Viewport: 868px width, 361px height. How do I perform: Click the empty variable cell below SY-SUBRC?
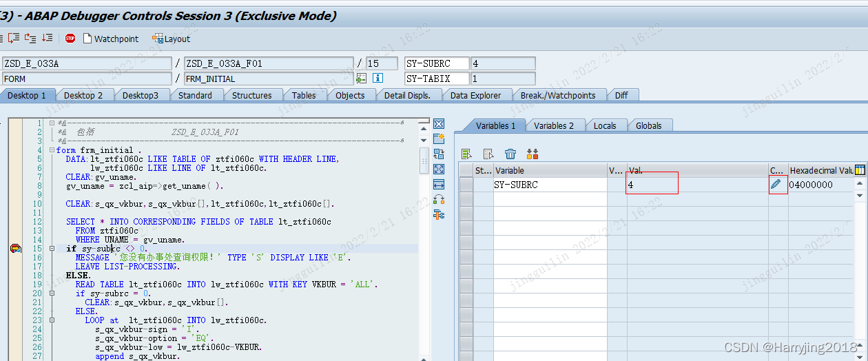tap(550, 198)
